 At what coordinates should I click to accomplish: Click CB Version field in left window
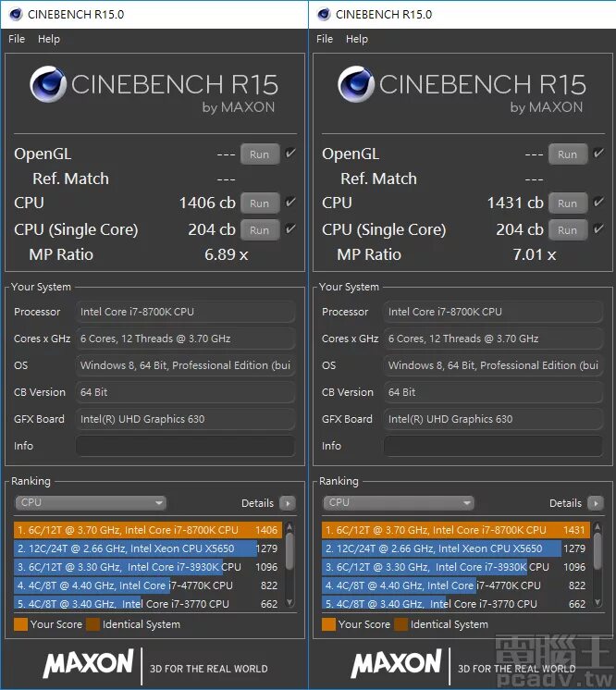tap(185, 392)
